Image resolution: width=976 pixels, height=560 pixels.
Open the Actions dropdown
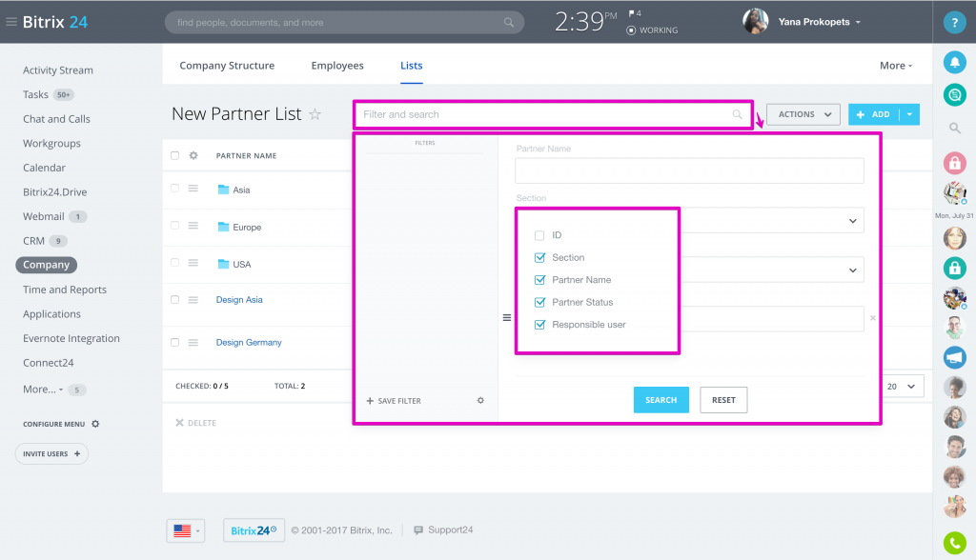pyautogui.click(x=803, y=114)
